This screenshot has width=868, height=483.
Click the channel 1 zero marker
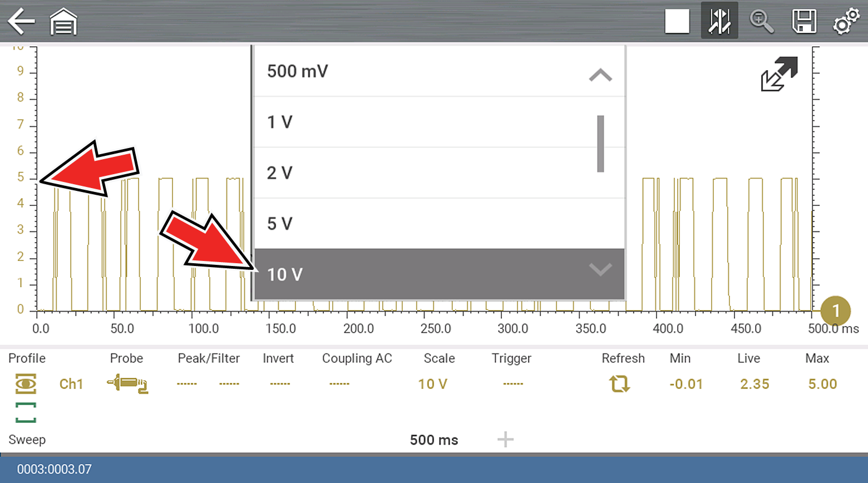[x=835, y=311]
